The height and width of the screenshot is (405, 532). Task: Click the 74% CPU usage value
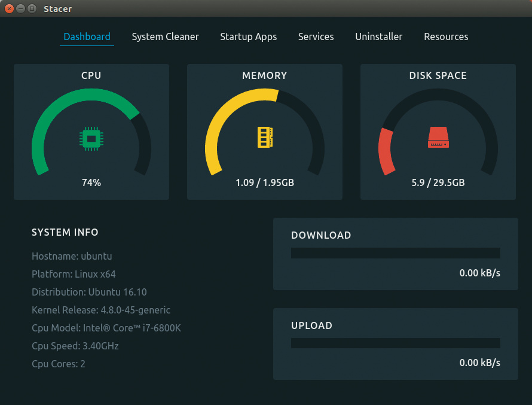click(91, 182)
